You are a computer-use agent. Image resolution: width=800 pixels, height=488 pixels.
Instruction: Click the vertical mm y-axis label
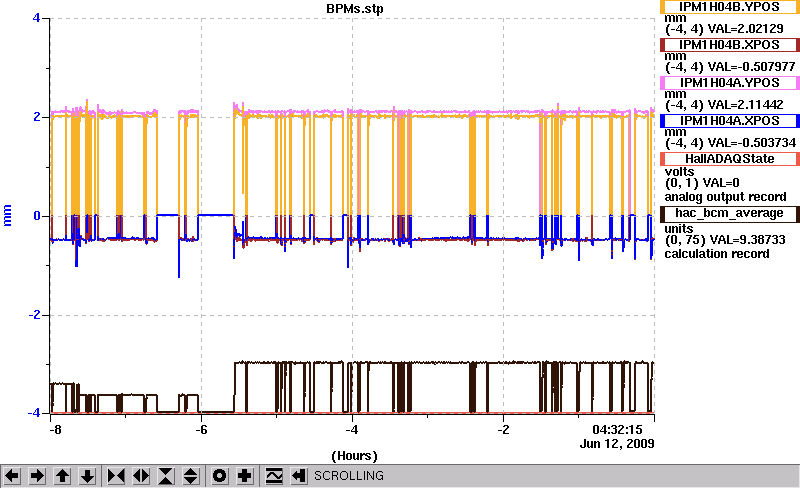7,215
